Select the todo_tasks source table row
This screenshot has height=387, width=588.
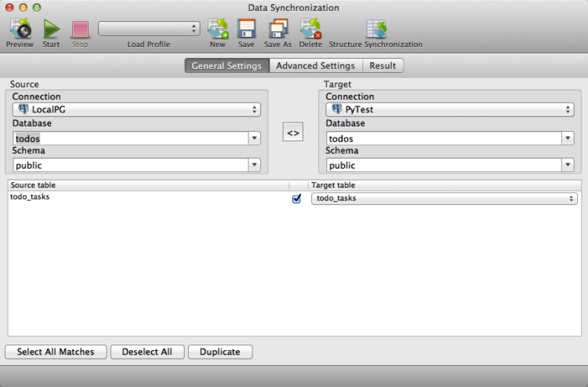pos(148,197)
